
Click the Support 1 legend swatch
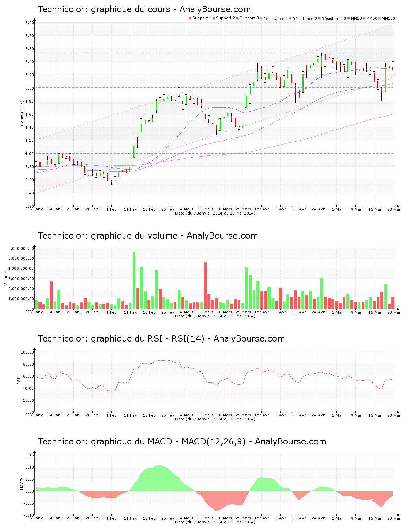pos(190,18)
